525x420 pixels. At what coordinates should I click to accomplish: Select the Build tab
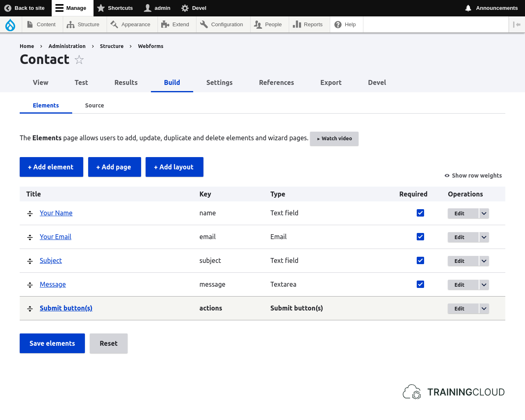click(172, 82)
